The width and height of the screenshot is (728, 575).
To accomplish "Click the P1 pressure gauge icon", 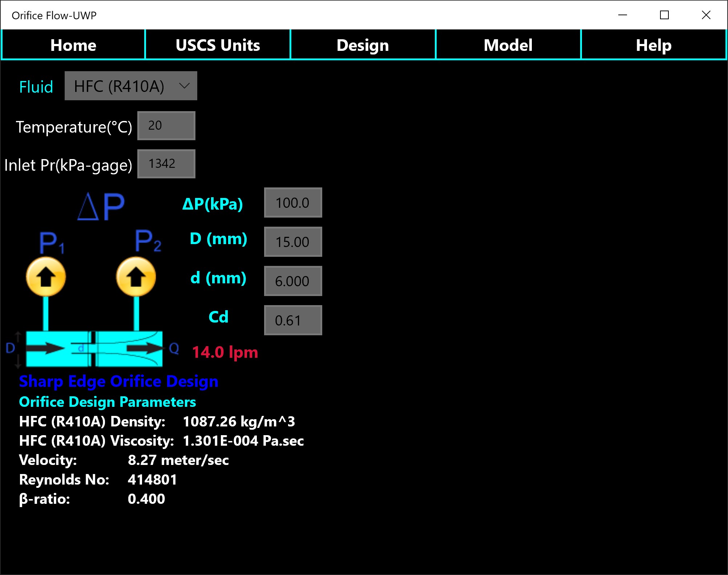I will 46,277.
